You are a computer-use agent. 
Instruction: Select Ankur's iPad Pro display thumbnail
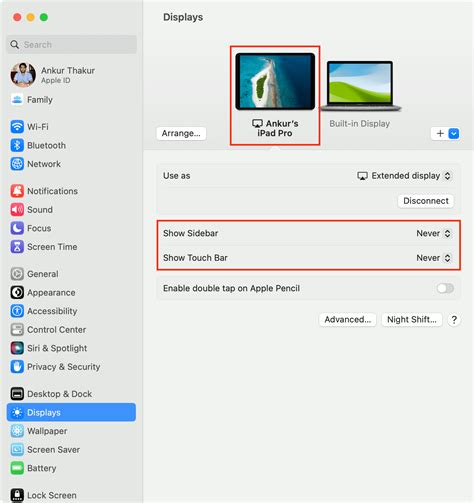coord(275,81)
